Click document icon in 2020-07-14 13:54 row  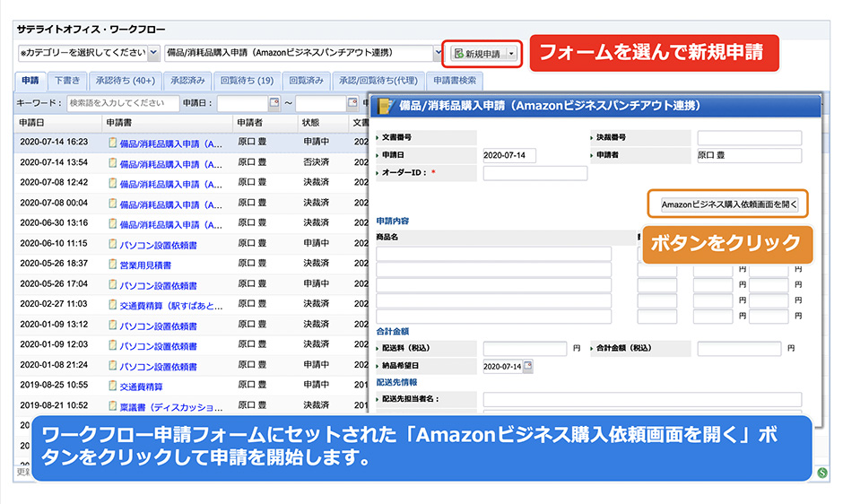click(x=112, y=162)
